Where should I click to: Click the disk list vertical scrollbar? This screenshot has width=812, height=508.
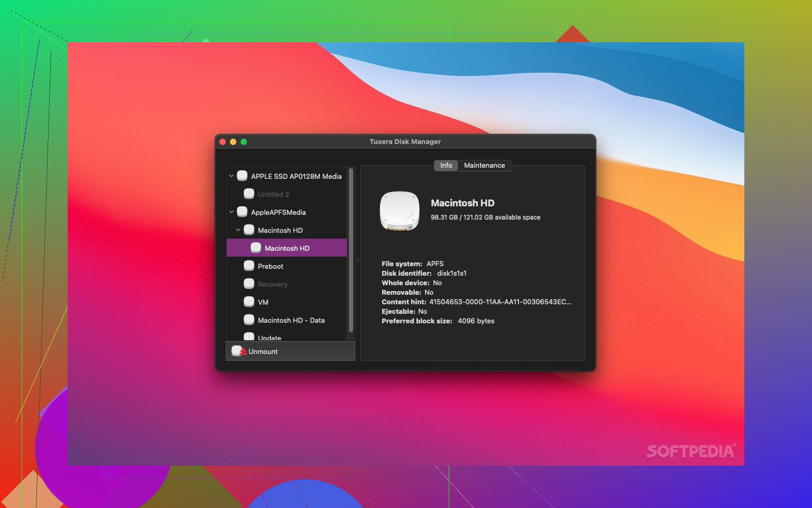pyautogui.click(x=351, y=250)
